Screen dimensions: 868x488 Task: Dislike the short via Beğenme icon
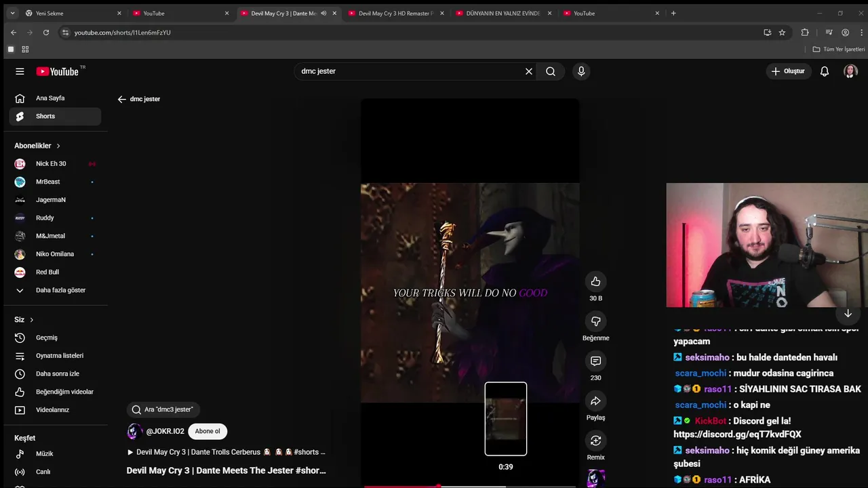595,321
